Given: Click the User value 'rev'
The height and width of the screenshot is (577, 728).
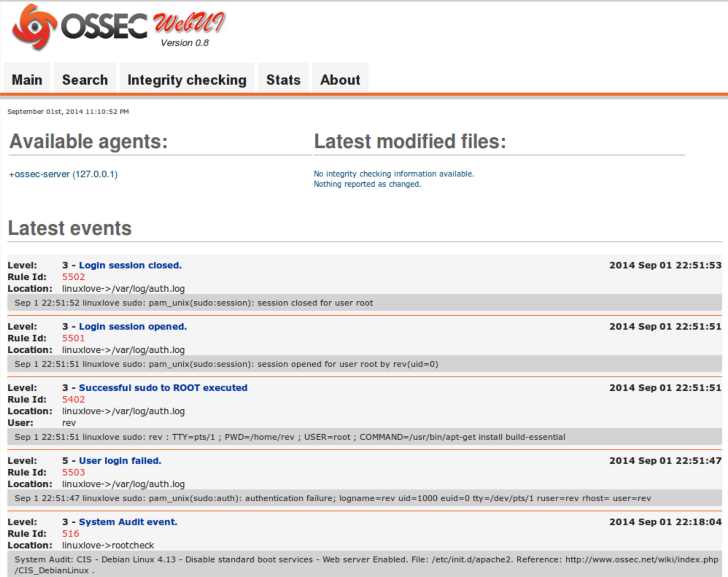Looking at the screenshot, I should [x=69, y=423].
